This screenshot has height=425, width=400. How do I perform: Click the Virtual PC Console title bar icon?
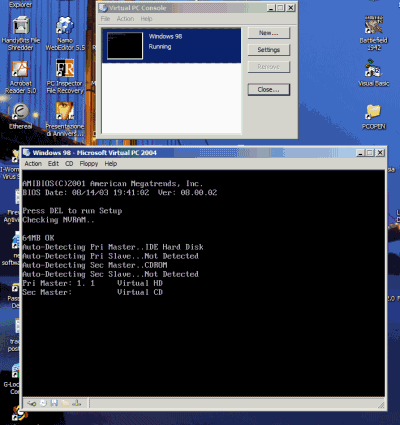tap(103, 8)
